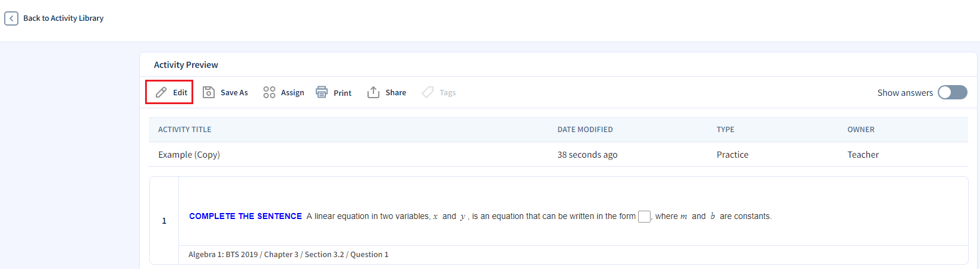
Task: Click the Assign four-circles icon
Action: pyautogui.click(x=269, y=92)
